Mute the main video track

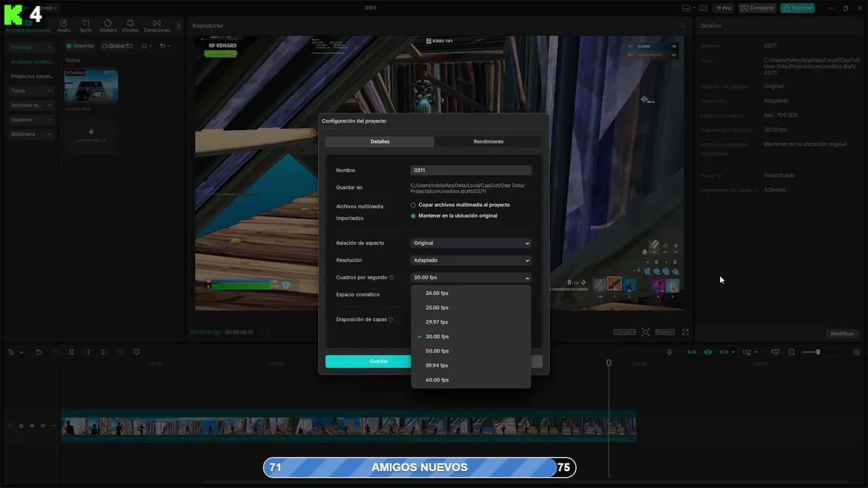click(x=43, y=426)
